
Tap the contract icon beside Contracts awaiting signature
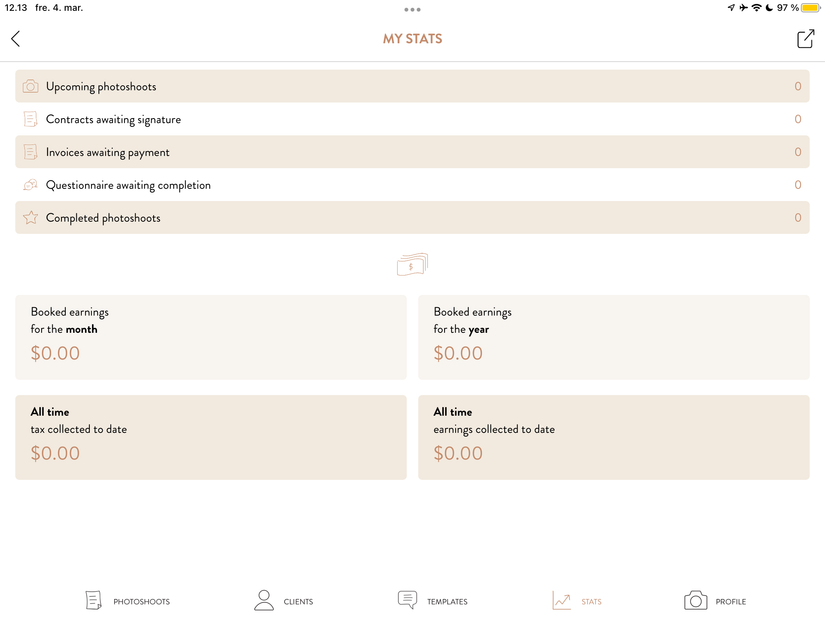pyautogui.click(x=30, y=120)
